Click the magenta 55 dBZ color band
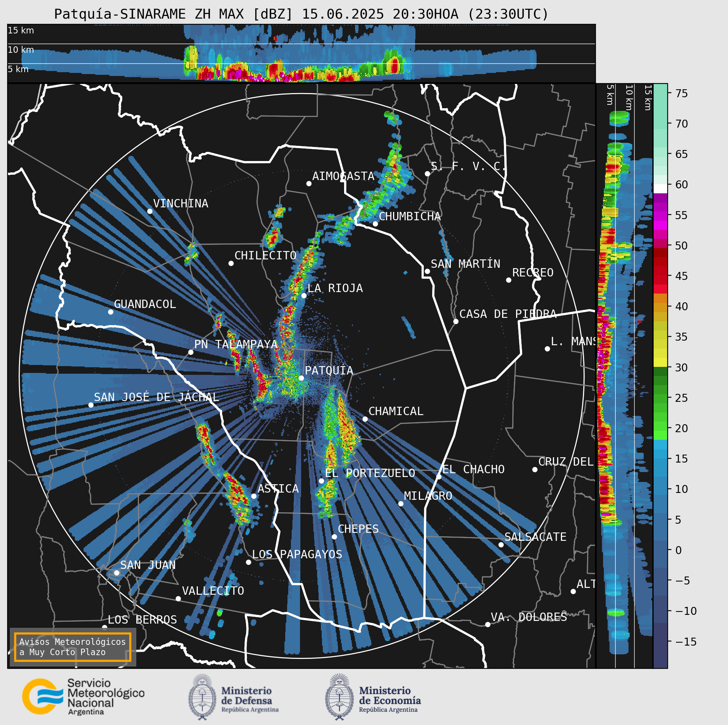The image size is (728, 725). 660,215
